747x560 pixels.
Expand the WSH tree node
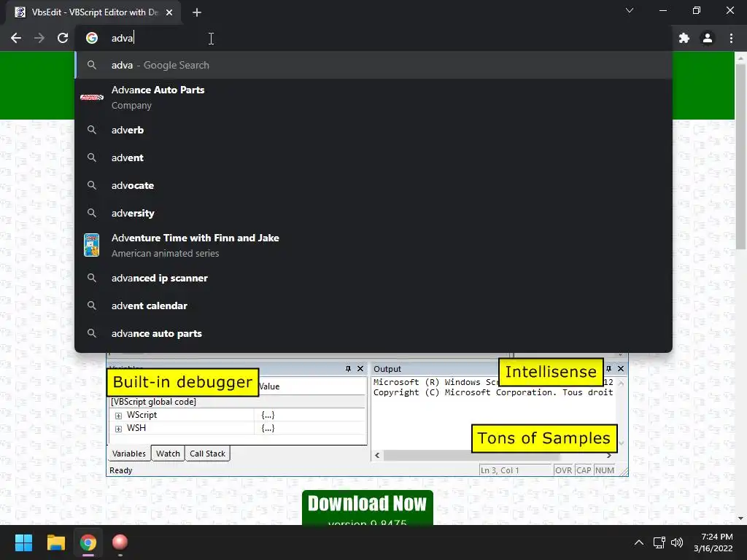[x=118, y=429]
